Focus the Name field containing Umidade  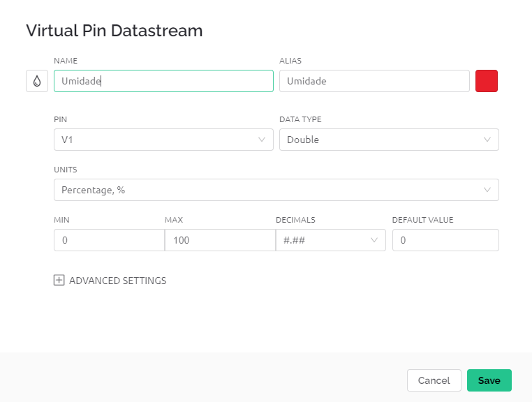point(163,81)
